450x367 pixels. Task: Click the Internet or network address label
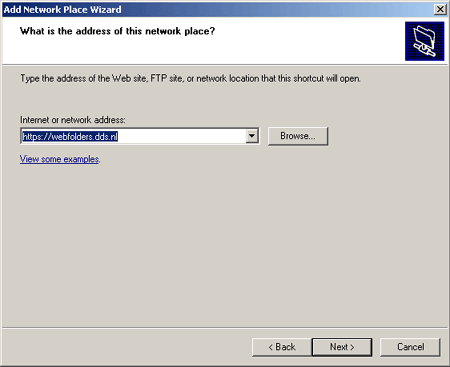[73, 120]
